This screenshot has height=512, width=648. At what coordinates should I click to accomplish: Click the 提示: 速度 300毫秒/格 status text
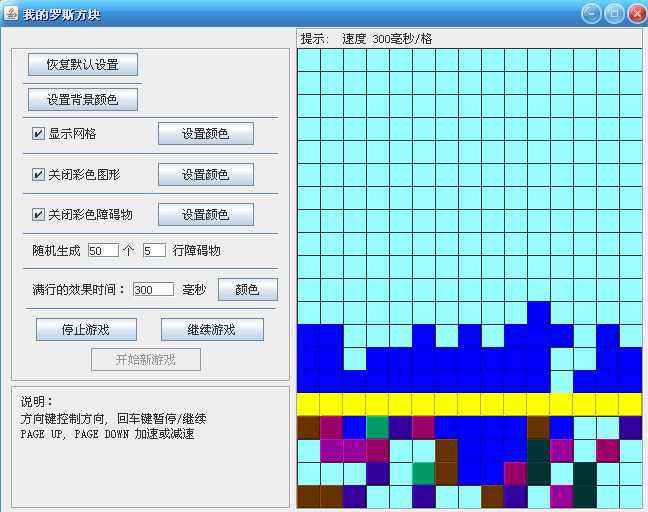tap(366, 39)
